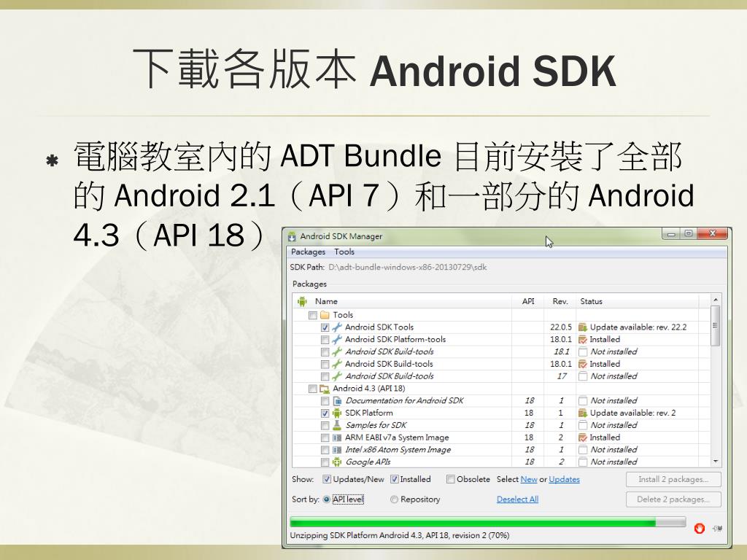Image resolution: width=747 pixels, height=560 pixels.
Task: Minimize the Android SDK Manager window
Action: tap(671, 234)
